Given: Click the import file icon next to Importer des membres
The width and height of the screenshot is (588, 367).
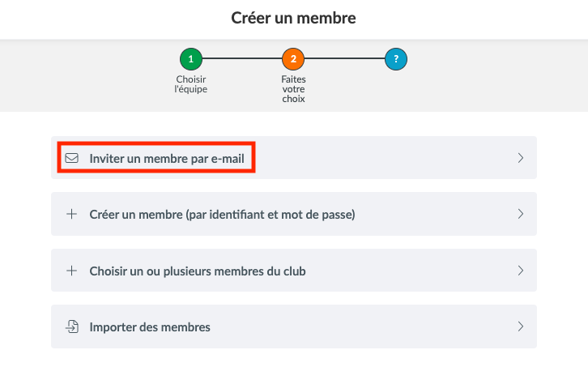Looking at the screenshot, I should coord(72,326).
